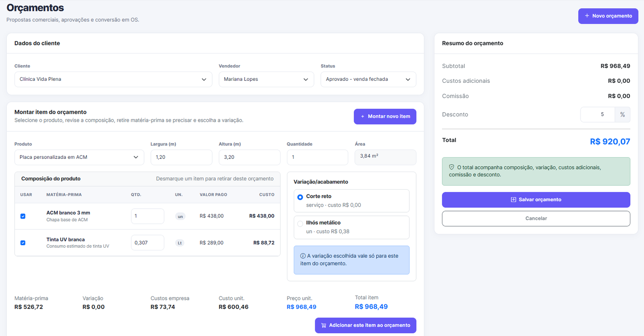Click the plus icon in Novo orçamento
644x336 pixels.
point(587,16)
